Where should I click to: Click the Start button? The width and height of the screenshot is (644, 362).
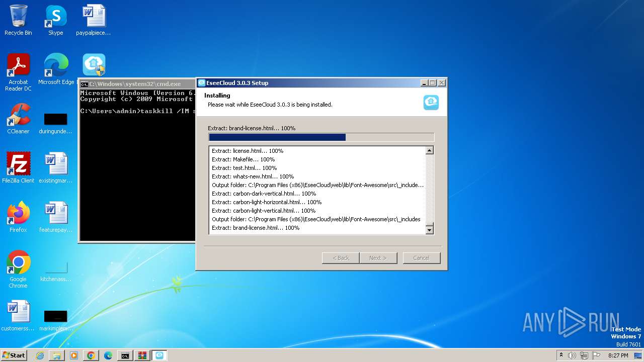click(14, 355)
